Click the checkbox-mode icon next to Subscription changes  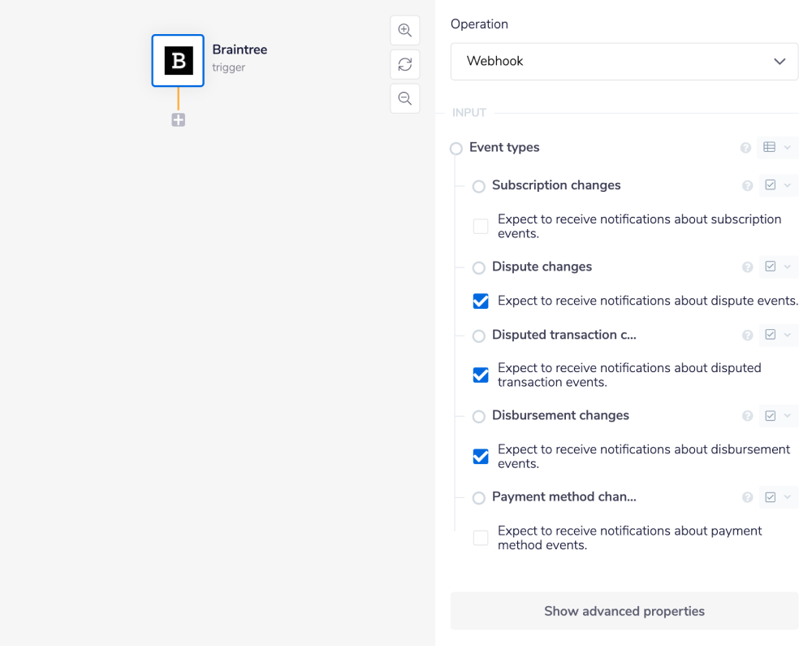[x=770, y=185]
